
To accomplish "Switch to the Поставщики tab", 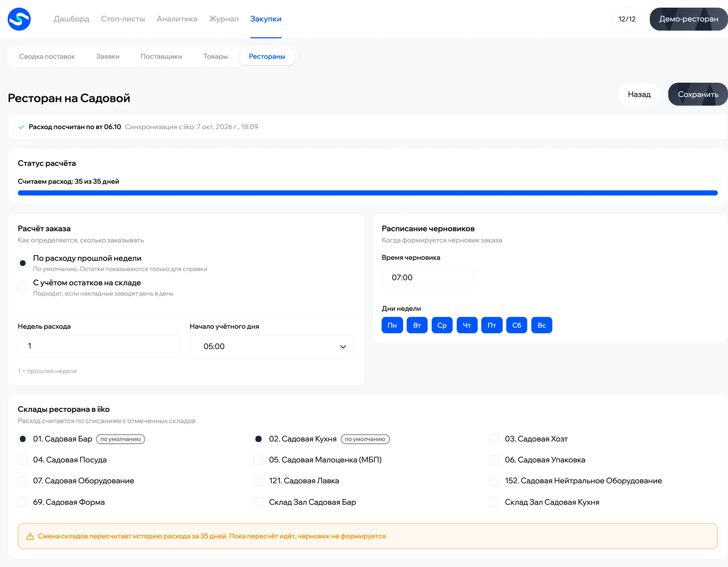I will pyautogui.click(x=162, y=56).
